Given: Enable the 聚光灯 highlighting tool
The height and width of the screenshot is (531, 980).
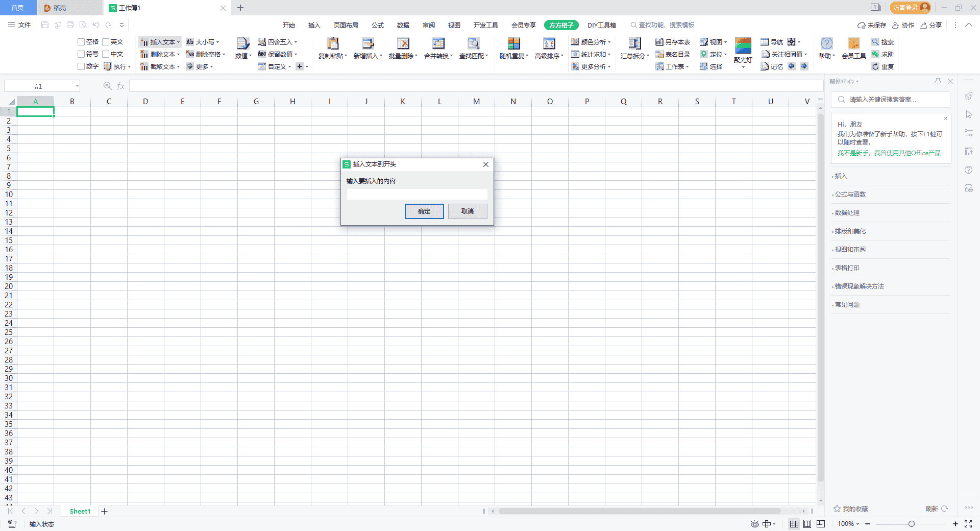Looking at the screenshot, I should (x=743, y=49).
